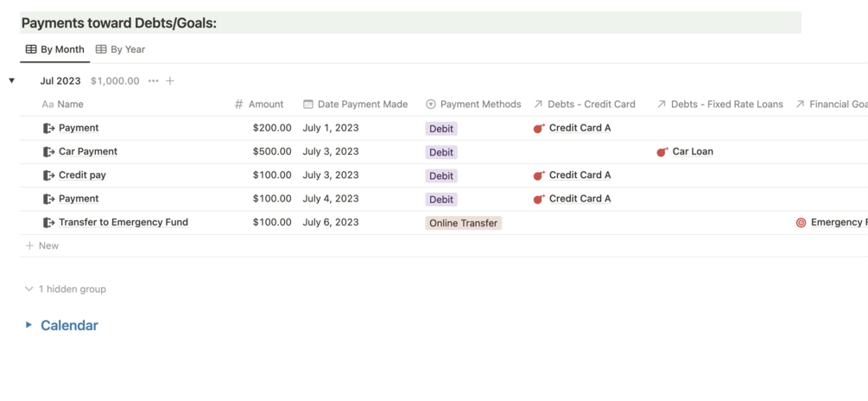The height and width of the screenshot is (401, 868).
Task: Open the Credit pay entry
Action: click(x=82, y=175)
